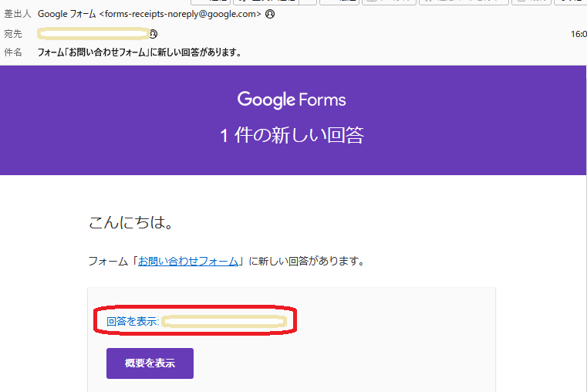
Task: Select the sender name Google フォーム
Action: click(x=66, y=14)
